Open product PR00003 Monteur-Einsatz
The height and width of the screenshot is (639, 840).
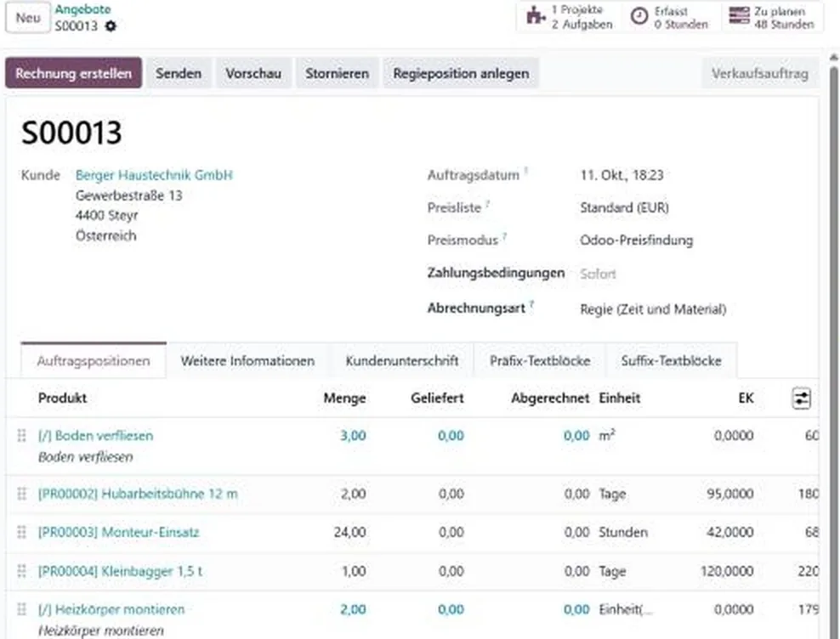tap(118, 532)
